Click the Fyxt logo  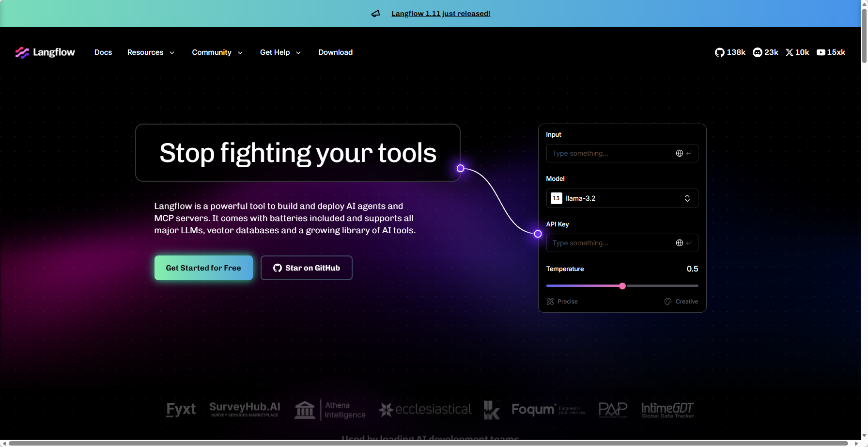click(181, 410)
